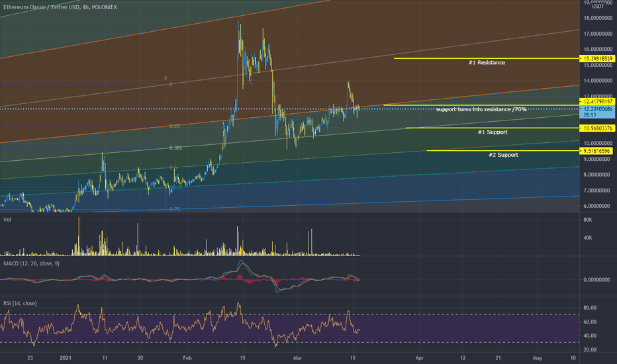617x364 pixels.
Task: Click 16.00000000 on the price axis
Action: 598,50
